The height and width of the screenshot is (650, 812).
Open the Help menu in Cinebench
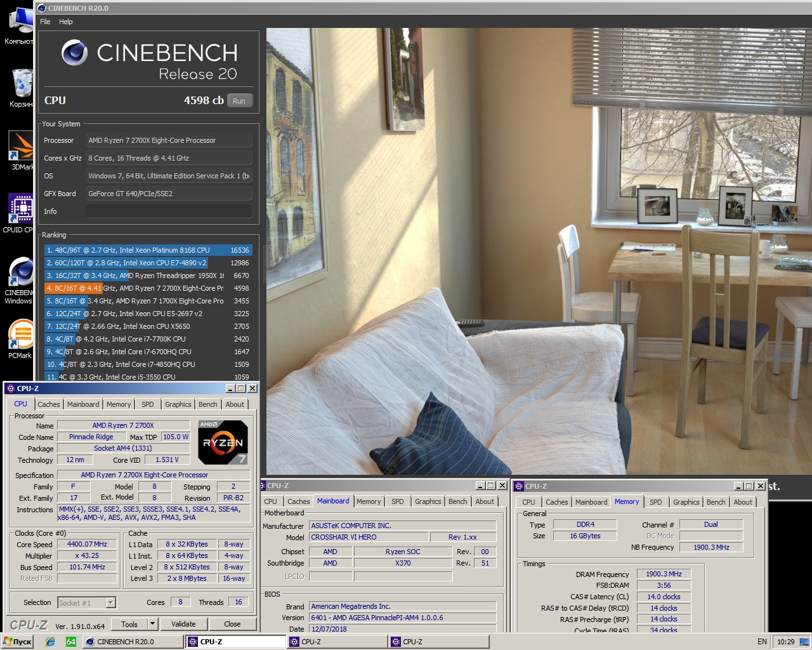(x=66, y=22)
